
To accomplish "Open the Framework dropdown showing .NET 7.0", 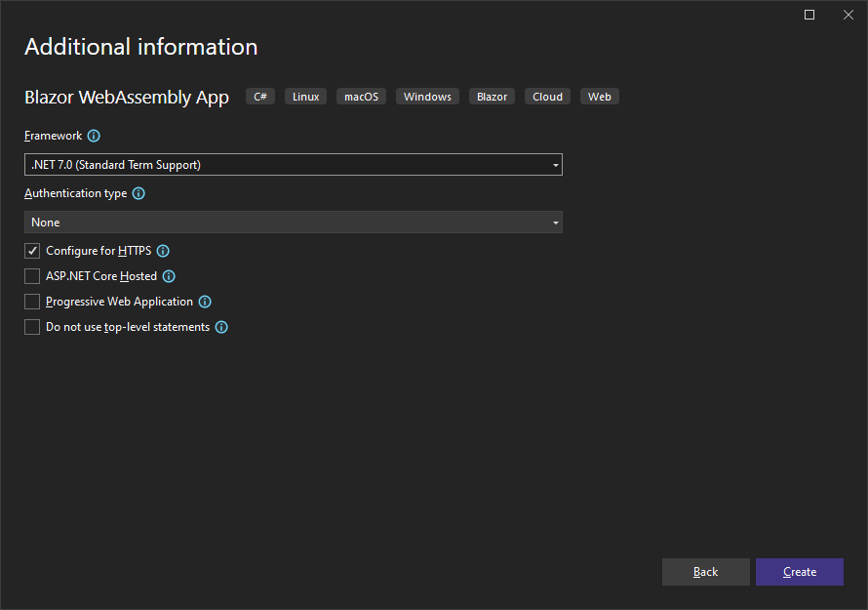I will coord(294,165).
